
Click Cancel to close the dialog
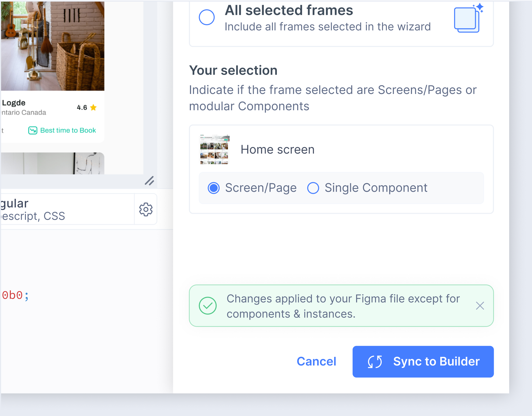[316, 361]
